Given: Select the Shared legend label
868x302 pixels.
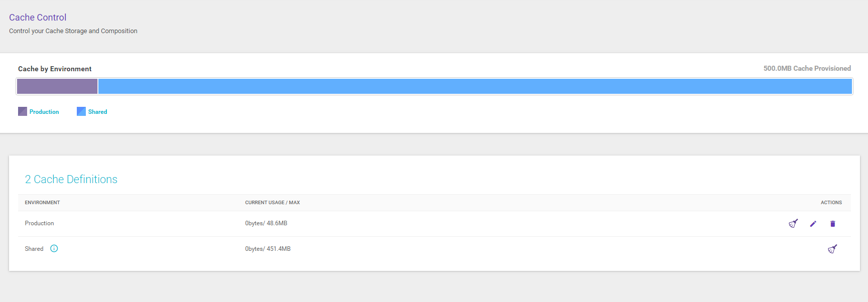Looking at the screenshot, I should (97, 112).
